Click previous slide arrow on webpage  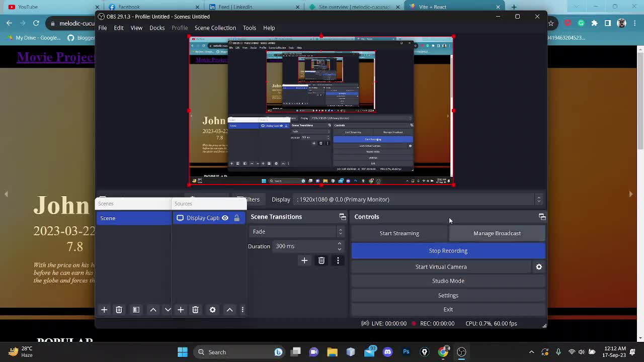[x=6, y=194]
